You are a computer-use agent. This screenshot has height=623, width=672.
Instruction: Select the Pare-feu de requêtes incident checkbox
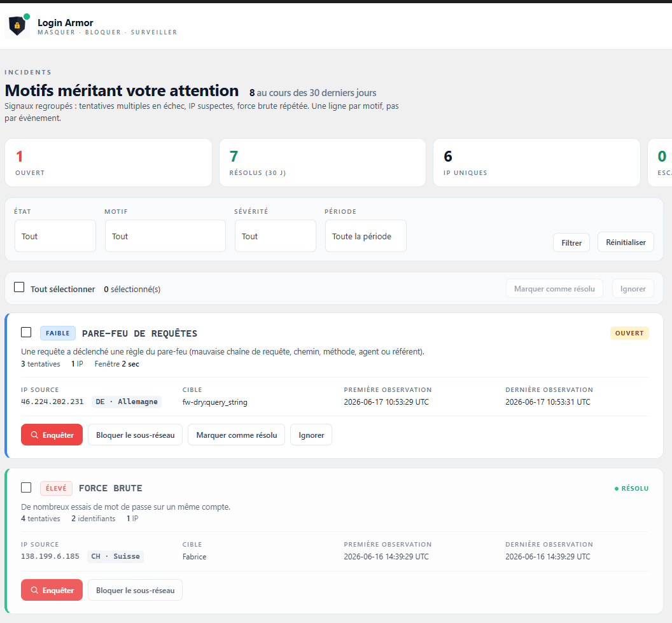26,332
